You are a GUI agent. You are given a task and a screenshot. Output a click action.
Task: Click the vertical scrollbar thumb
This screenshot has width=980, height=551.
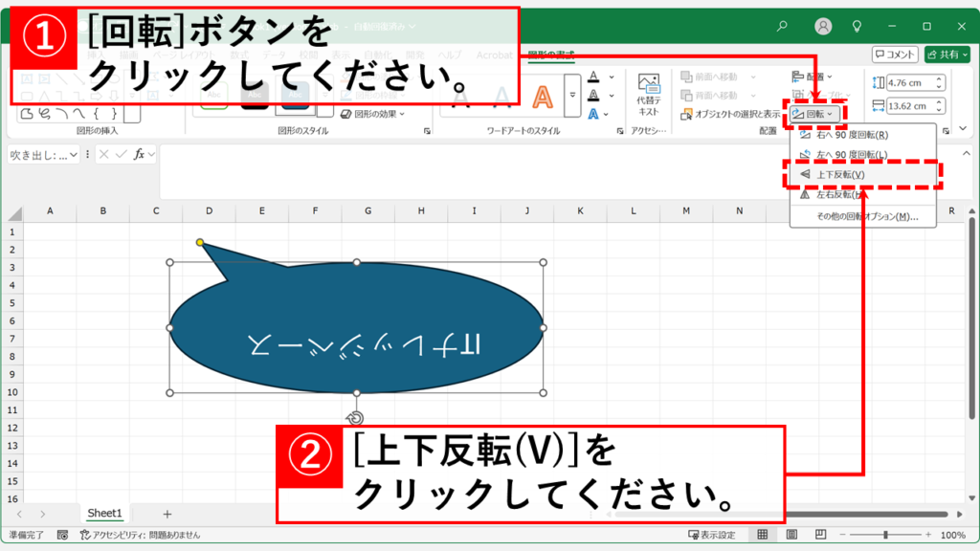point(972,319)
